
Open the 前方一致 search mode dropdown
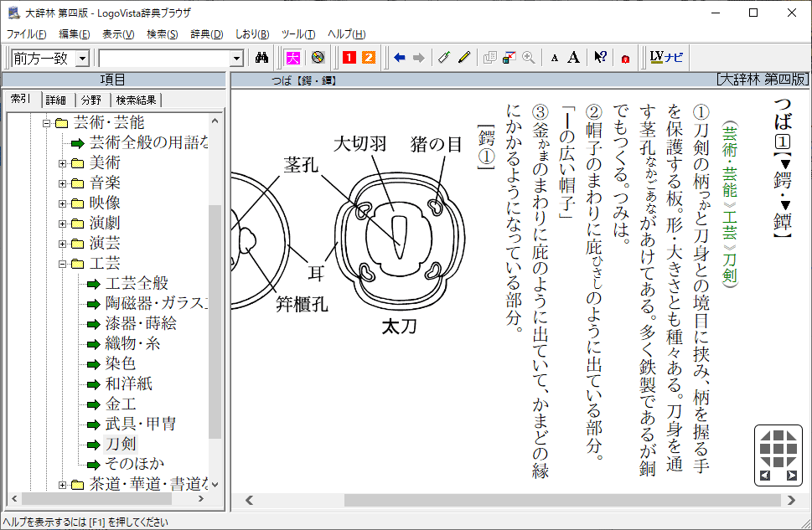click(82, 58)
